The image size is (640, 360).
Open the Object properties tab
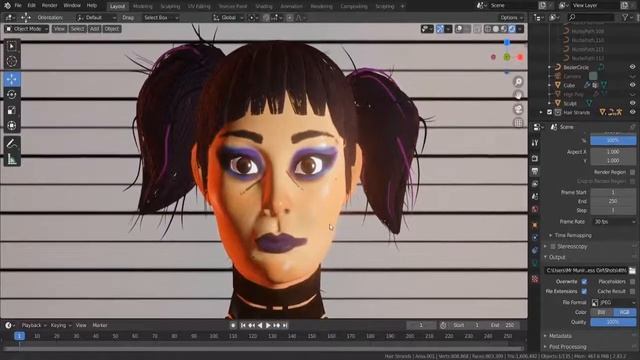click(x=535, y=225)
